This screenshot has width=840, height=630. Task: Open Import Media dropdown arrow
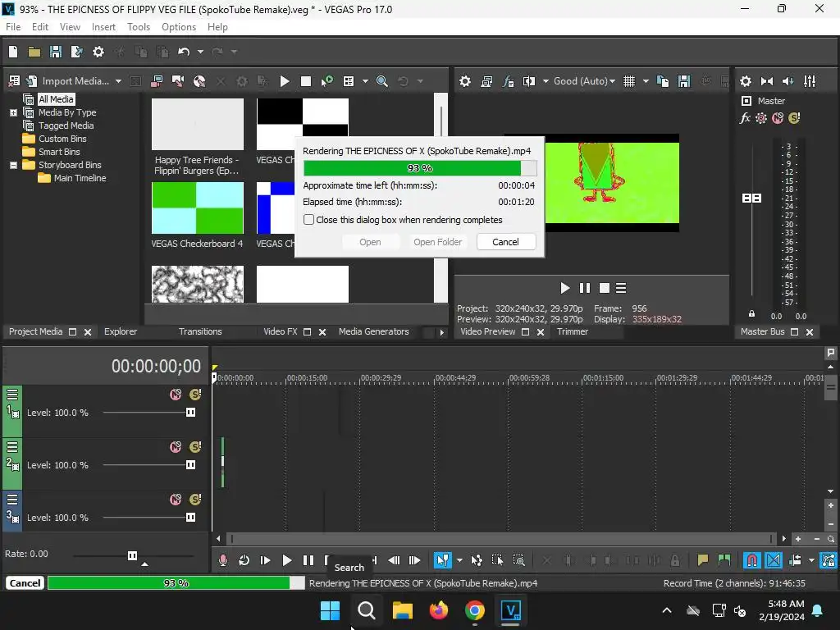coord(118,81)
